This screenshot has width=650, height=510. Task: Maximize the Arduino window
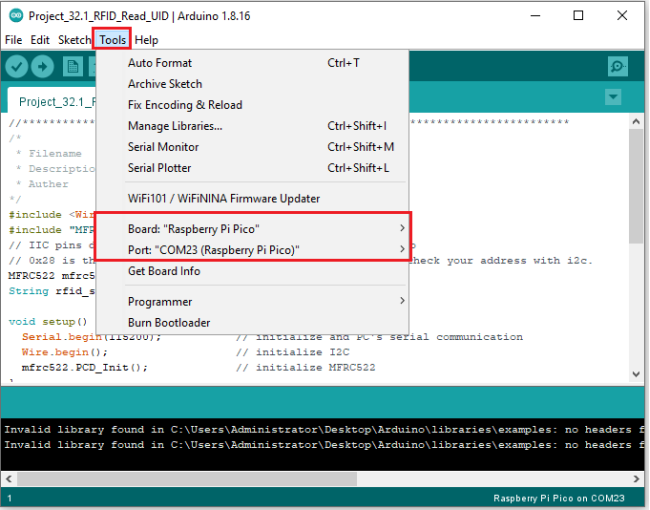(x=578, y=16)
